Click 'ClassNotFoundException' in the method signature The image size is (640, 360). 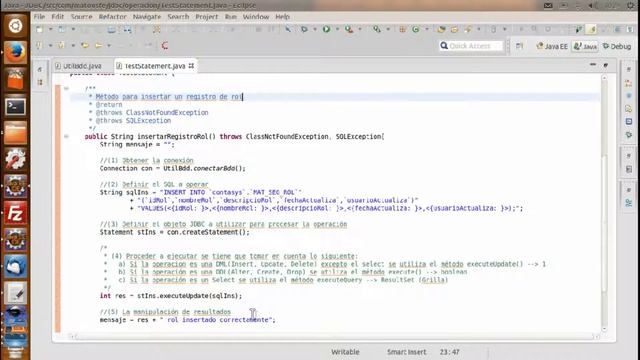(287, 136)
